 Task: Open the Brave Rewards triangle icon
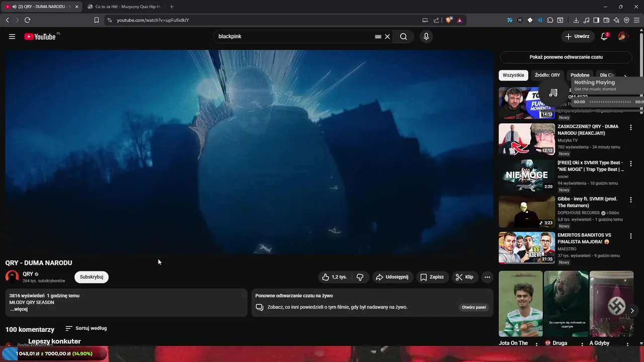click(459, 20)
